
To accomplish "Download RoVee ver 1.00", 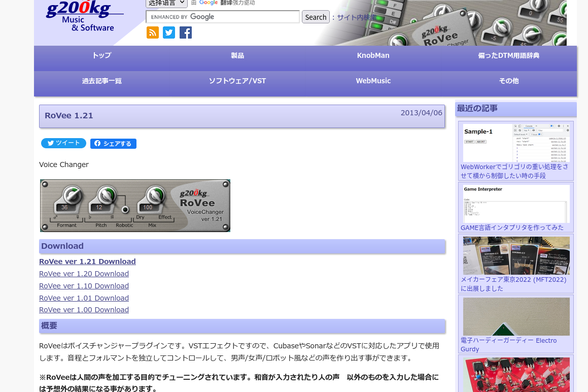I will tap(84, 310).
